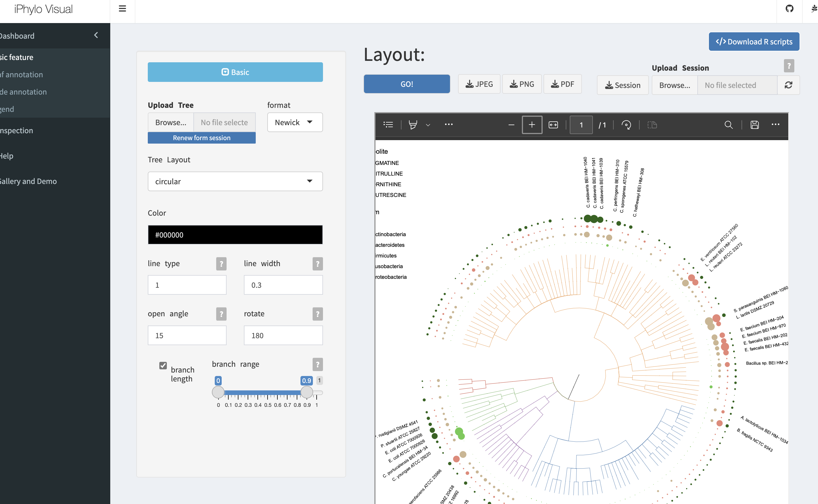The image size is (818, 504).
Task: Click fit to width icon in viewer
Action: [x=553, y=125]
